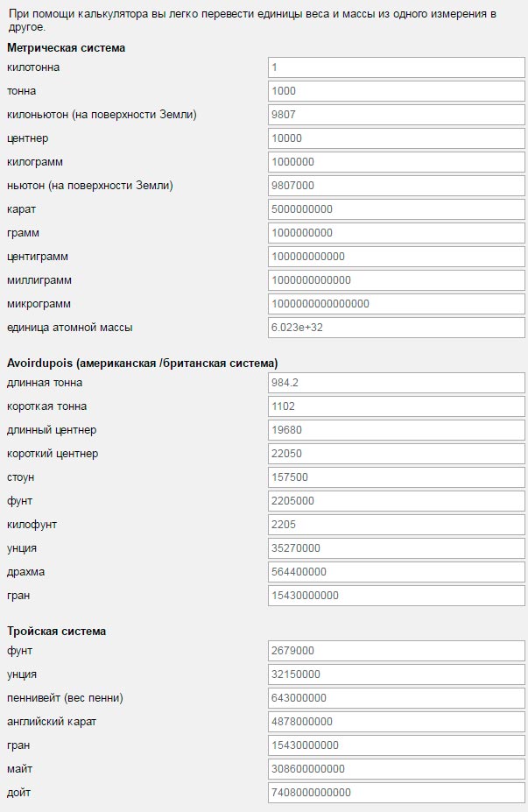528x812 pixels.
Task: Click the английский карат field
Action: (397, 722)
